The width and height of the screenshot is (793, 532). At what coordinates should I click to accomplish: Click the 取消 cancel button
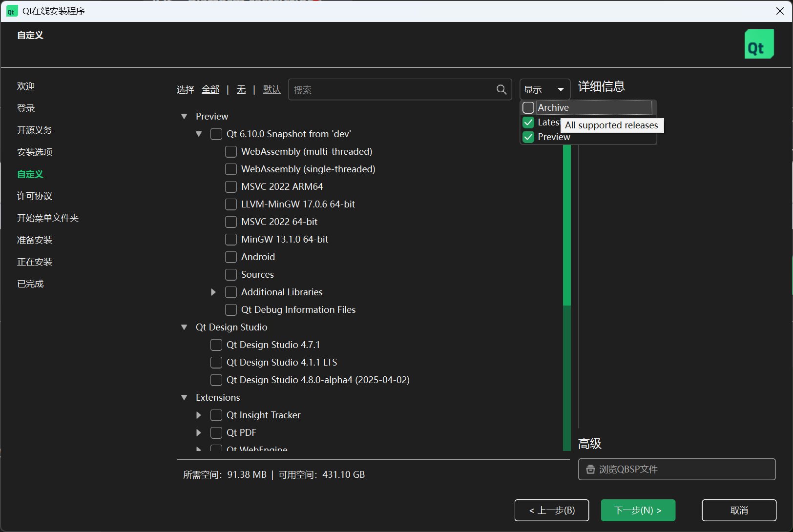pyautogui.click(x=739, y=510)
